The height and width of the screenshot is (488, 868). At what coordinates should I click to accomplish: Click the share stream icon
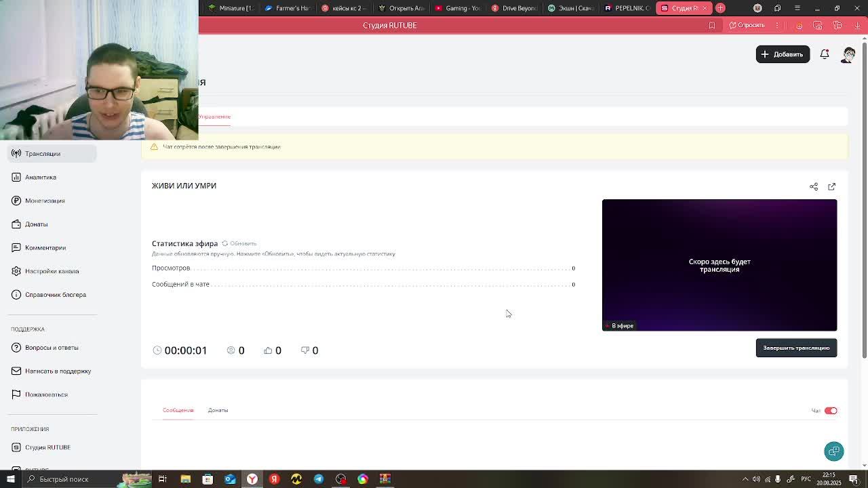click(814, 186)
